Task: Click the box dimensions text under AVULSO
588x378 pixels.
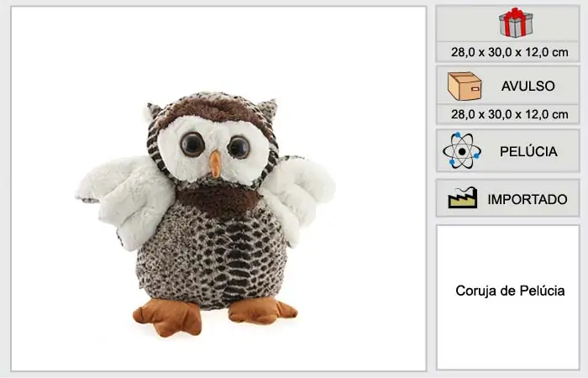Action: pyautogui.click(x=509, y=114)
